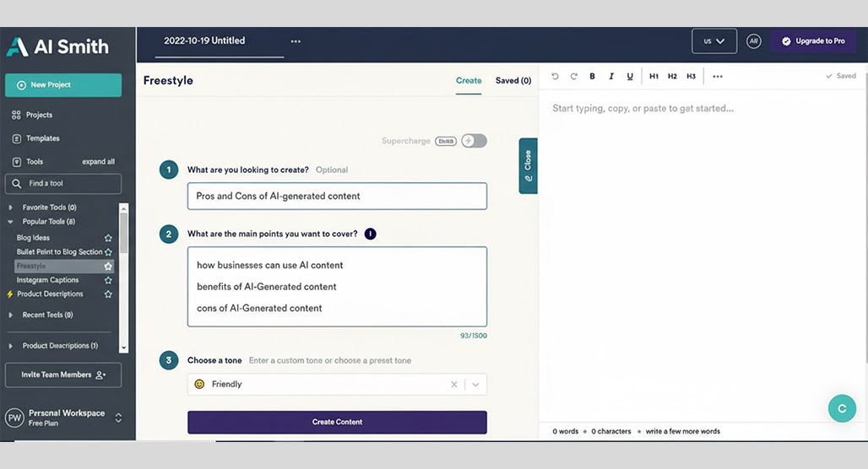Open Instagram Captions tool

[x=47, y=280]
